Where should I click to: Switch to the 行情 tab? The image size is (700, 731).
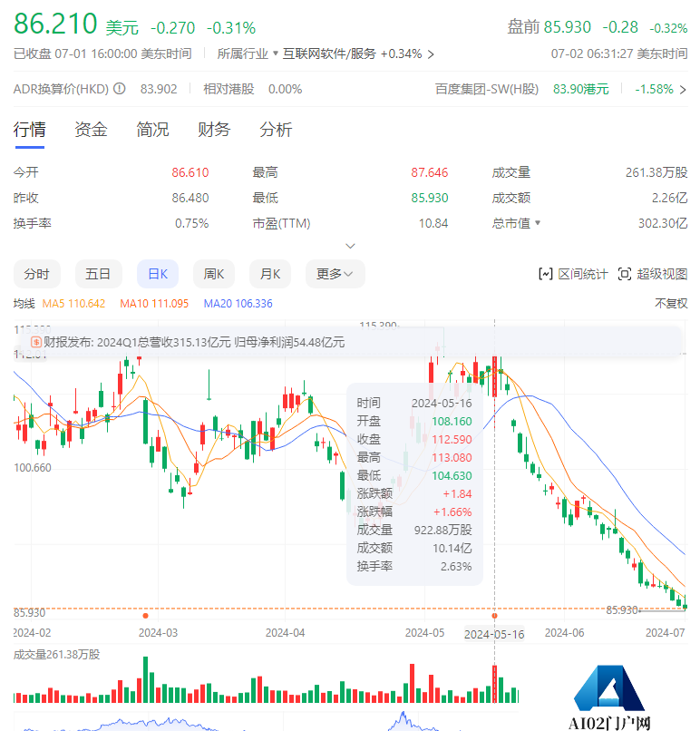30,130
